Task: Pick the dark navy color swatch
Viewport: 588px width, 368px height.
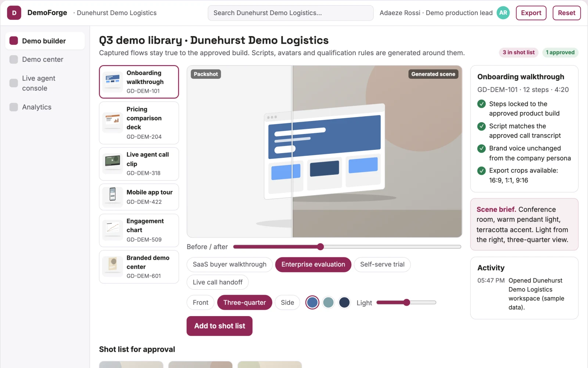Action: tap(344, 302)
